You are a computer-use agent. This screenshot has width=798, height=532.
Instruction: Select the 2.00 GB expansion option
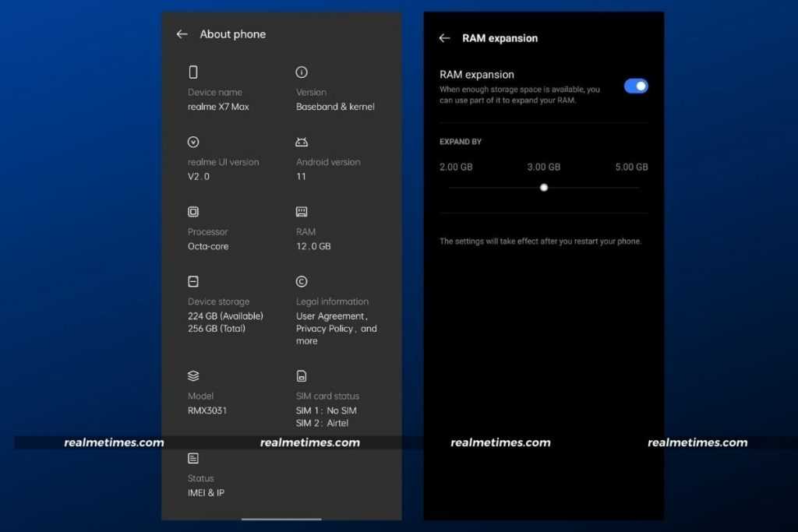point(456,167)
